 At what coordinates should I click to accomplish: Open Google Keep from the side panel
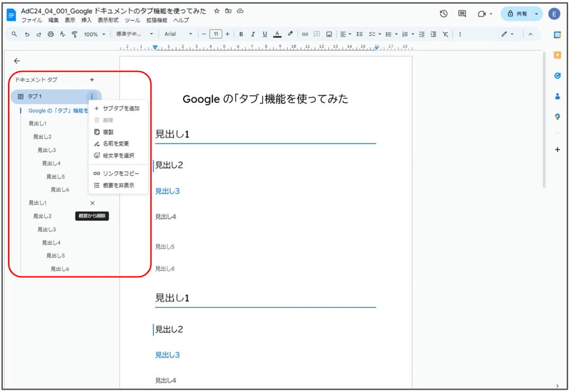point(557,55)
